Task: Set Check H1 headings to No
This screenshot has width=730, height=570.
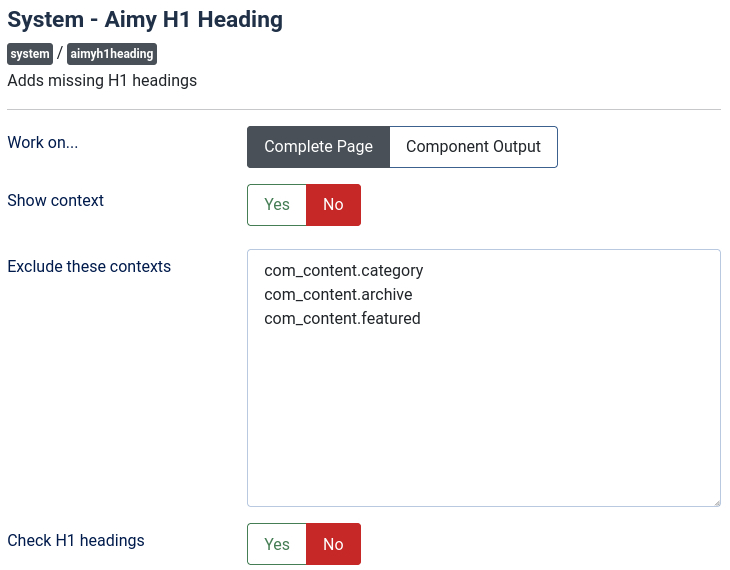Action: [x=333, y=544]
